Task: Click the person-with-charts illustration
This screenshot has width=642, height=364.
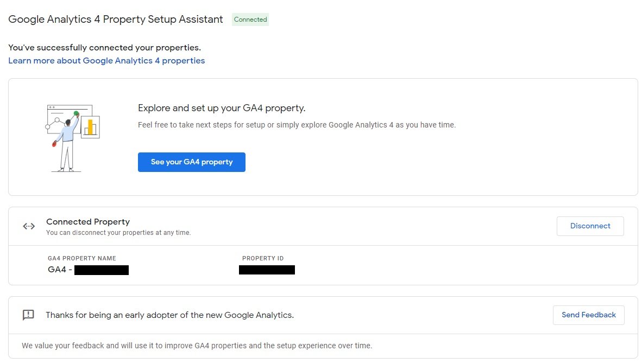Action: pyautogui.click(x=72, y=138)
